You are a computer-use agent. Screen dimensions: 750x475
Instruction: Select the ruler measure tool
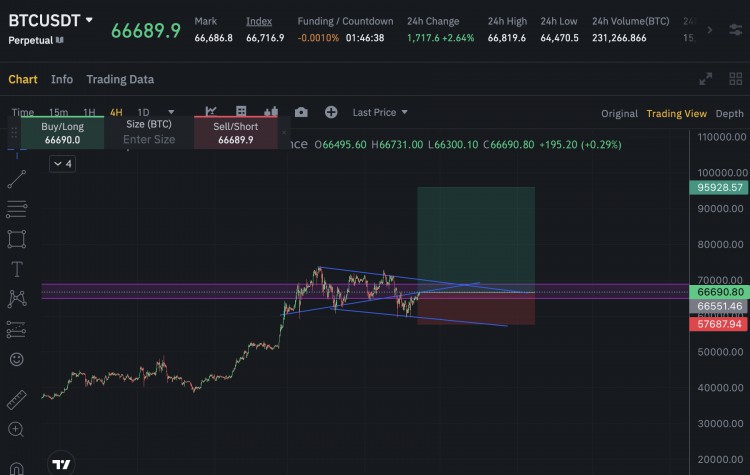point(16,400)
